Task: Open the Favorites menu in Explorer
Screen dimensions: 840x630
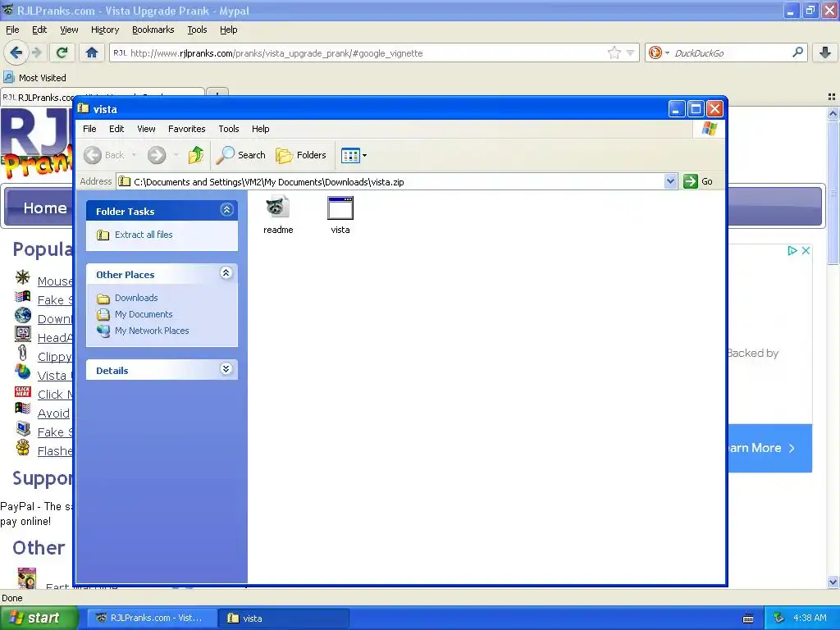Action: (186, 129)
